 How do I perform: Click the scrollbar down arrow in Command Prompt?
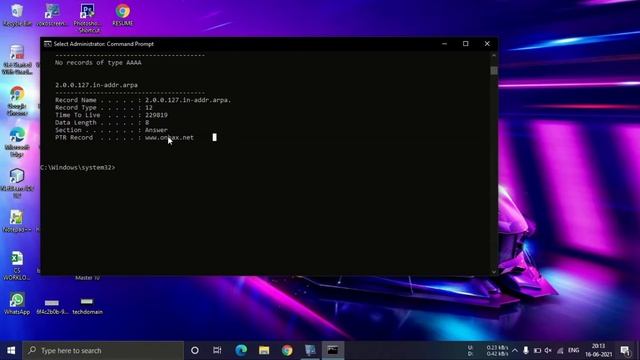pyautogui.click(x=494, y=271)
